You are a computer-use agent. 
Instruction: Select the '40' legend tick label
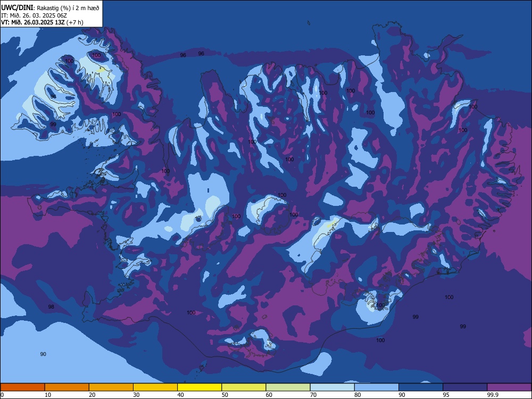pyautogui.click(x=180, y=395)
